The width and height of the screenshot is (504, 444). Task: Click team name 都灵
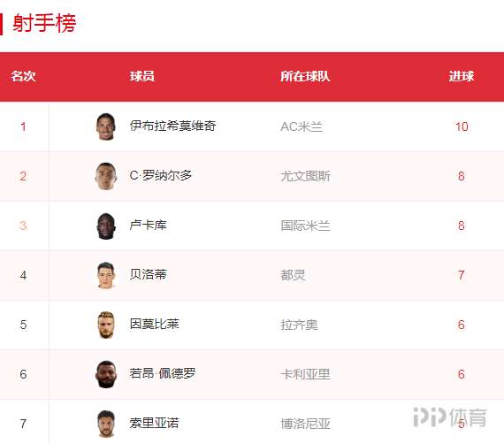[293, 275]
